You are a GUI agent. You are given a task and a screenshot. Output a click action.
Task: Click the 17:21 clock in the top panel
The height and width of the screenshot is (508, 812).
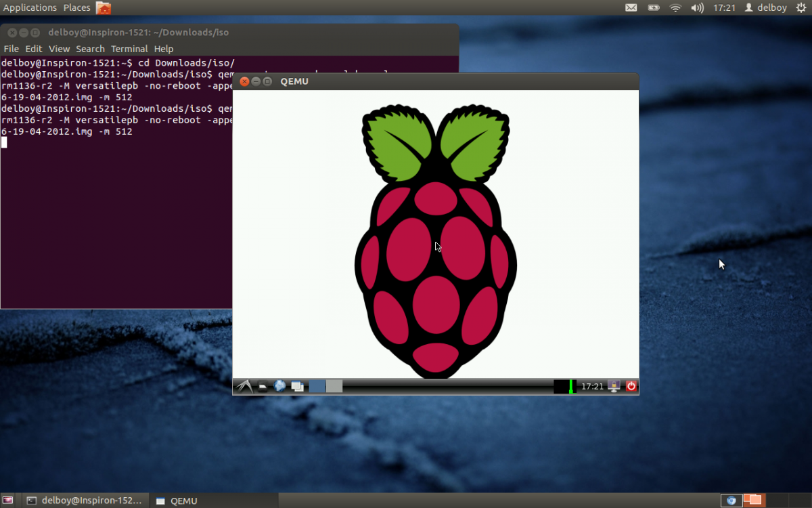pyautogui.click(x=724, y=8)
